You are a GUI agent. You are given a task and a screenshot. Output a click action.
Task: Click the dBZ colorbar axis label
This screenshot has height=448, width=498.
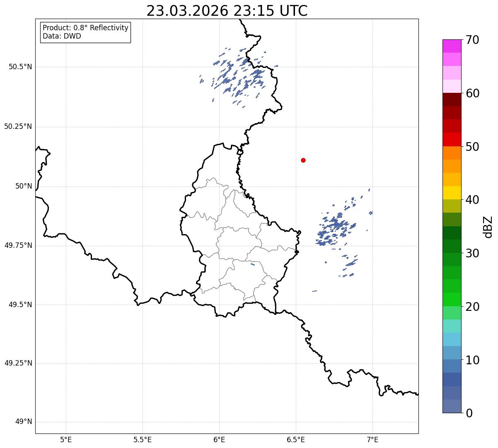click(x=488, y=226)
